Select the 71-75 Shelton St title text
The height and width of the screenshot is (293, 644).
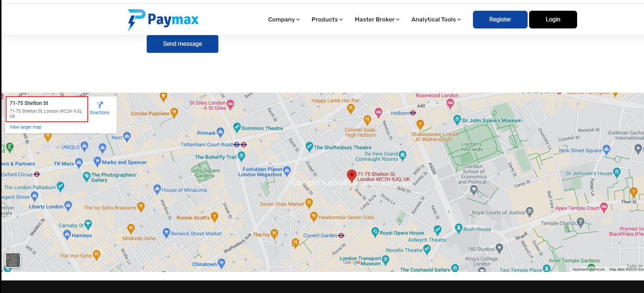coord(29,103)
